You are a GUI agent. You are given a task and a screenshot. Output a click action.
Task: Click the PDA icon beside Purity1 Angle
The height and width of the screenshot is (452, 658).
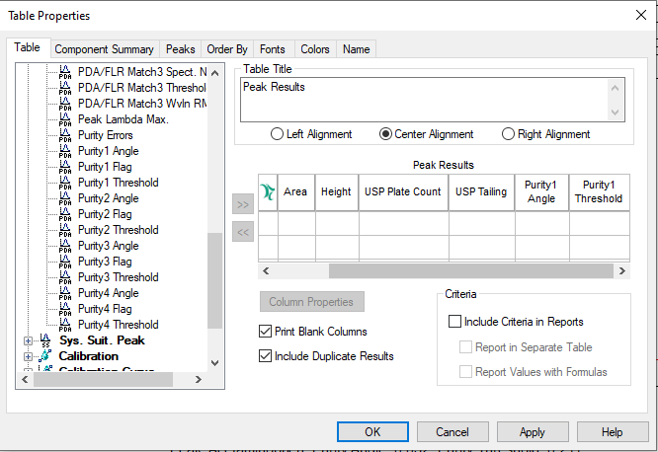pos(65,151)
